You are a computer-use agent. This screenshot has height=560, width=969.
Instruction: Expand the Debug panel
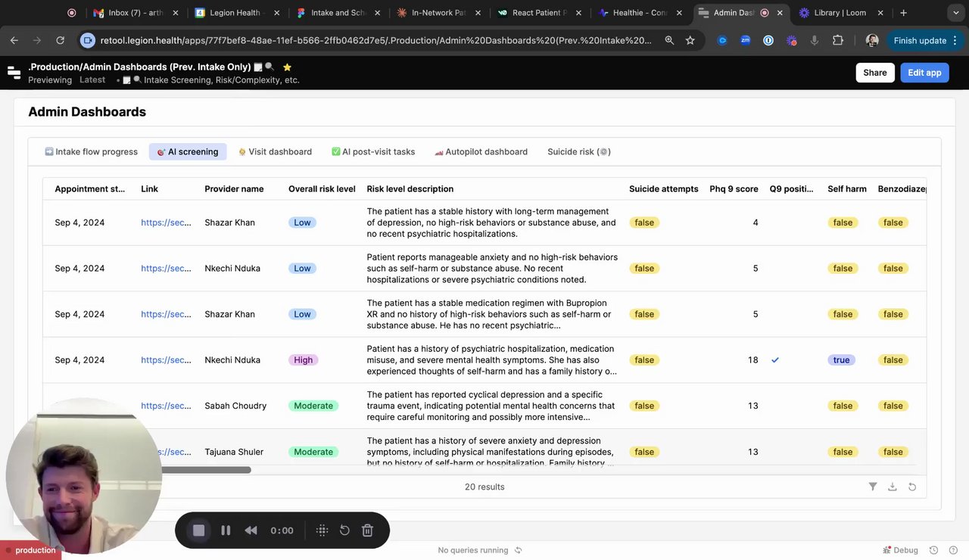(900, 550)
